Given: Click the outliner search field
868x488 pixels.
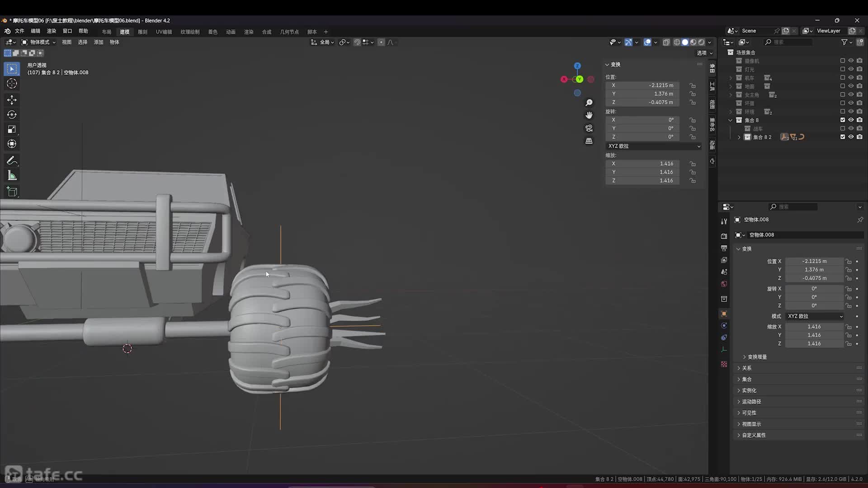Looking at the screenshot, I should pos(788,42).
